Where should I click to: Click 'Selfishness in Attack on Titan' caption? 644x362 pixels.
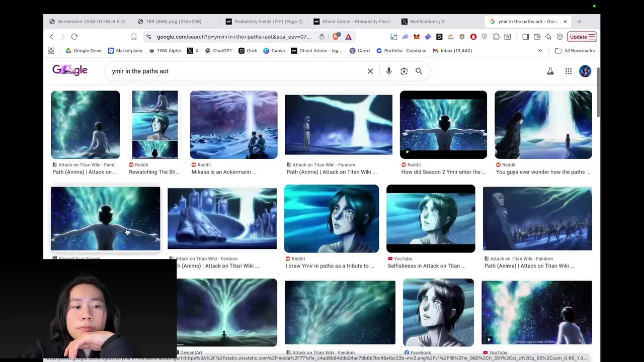click(427, 266)
